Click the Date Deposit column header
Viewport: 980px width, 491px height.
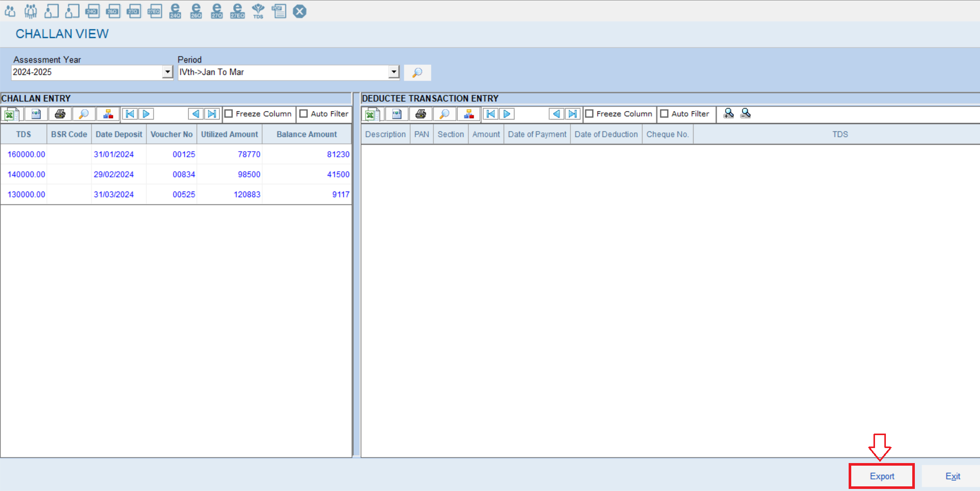pos(119,135)
